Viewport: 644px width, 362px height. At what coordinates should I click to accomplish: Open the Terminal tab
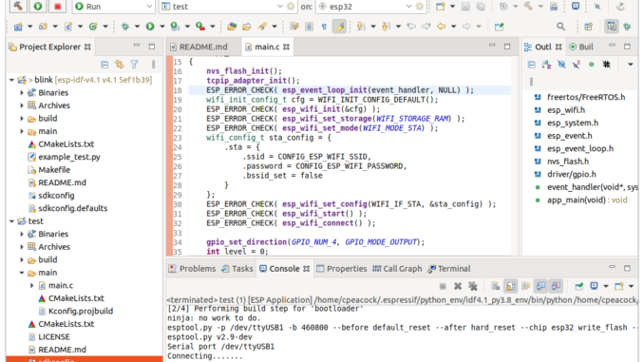[x=449, y=269]
